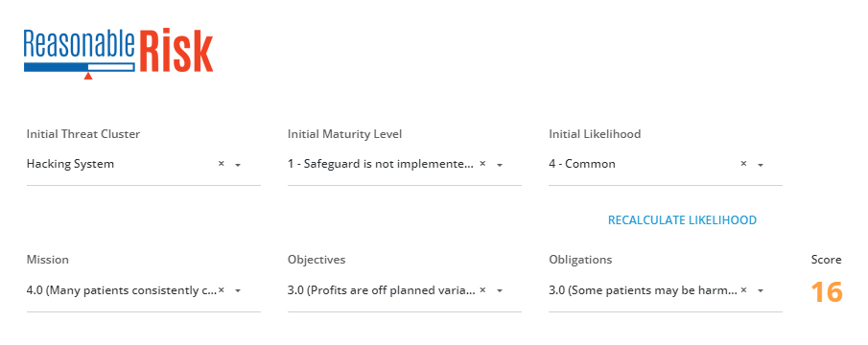Select the Hacking System field text

(x=70, y=164)
